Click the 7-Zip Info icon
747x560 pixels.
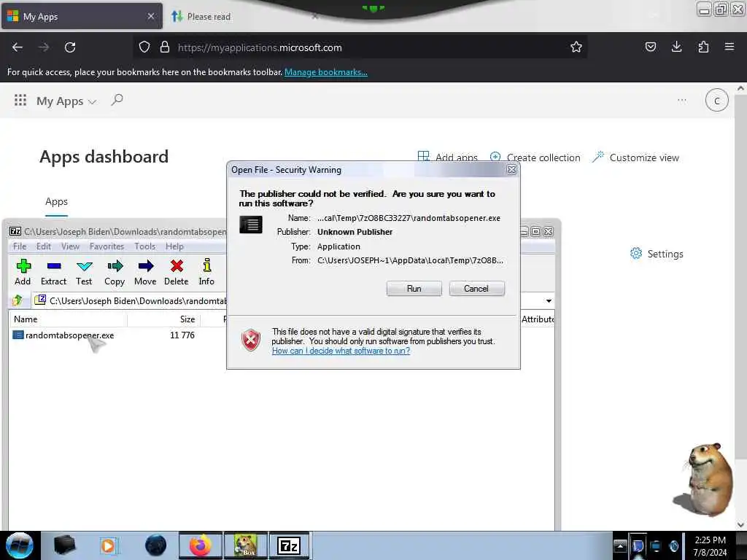[206, 273]
